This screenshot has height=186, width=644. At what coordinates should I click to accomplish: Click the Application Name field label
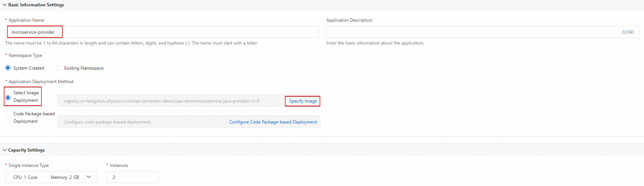click(x=26, y=20)
